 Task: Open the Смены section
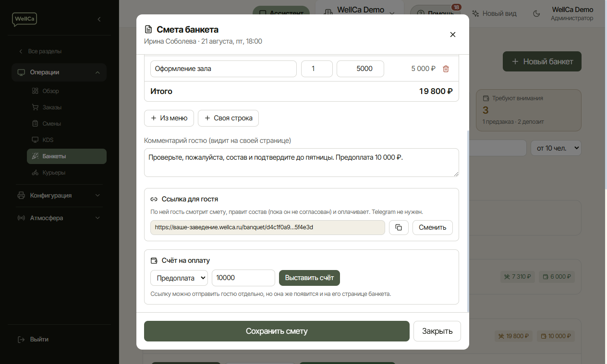[x=67, y=124]
